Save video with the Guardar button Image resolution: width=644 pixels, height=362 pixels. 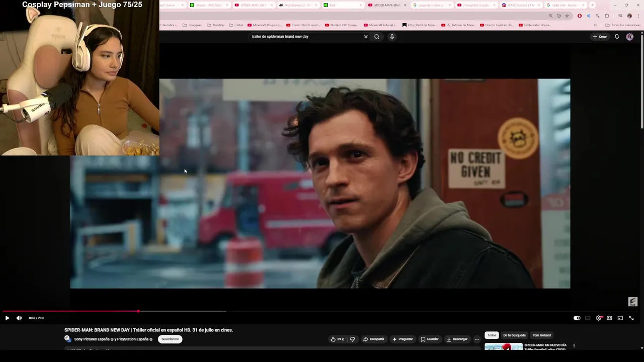[430, 339]
